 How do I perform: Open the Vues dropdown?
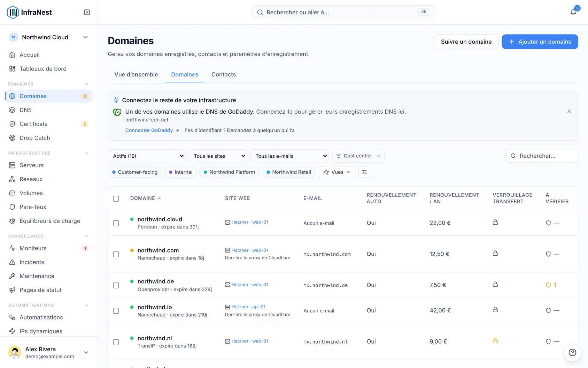point(337,172)
